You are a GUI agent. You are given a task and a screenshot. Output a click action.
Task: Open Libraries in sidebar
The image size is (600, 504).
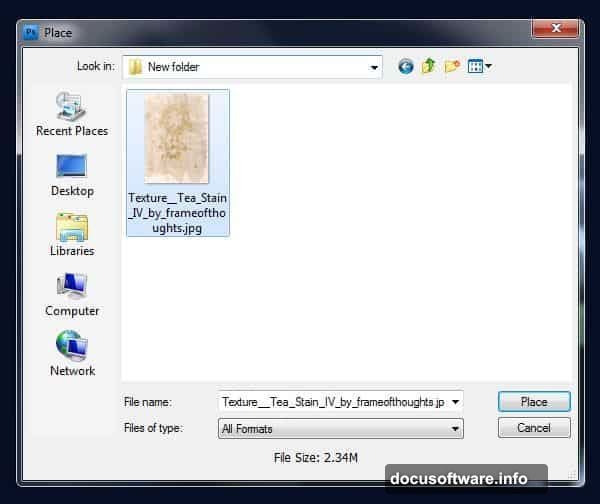click(x=72, y=235)
